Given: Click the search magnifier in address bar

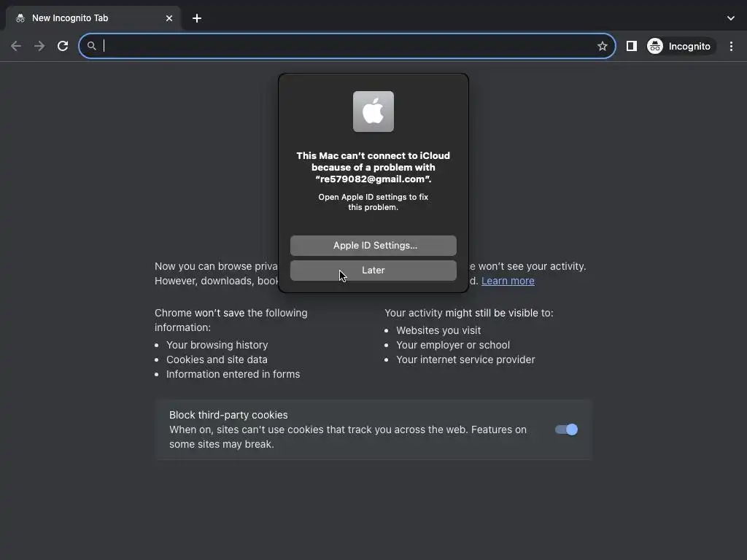Looking at the screenshot, I should click(x=91, y=46).
